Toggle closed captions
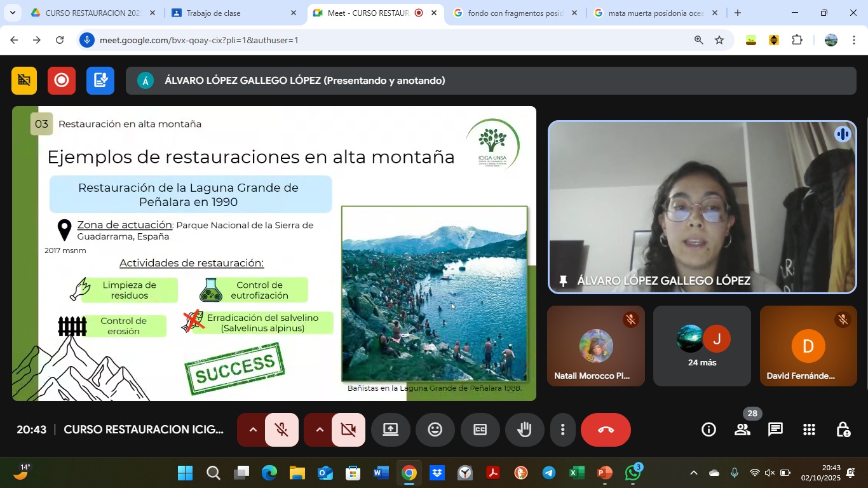The height and width of the screenshot is (488, 868). pyautogui.click(x=480, y=430)
